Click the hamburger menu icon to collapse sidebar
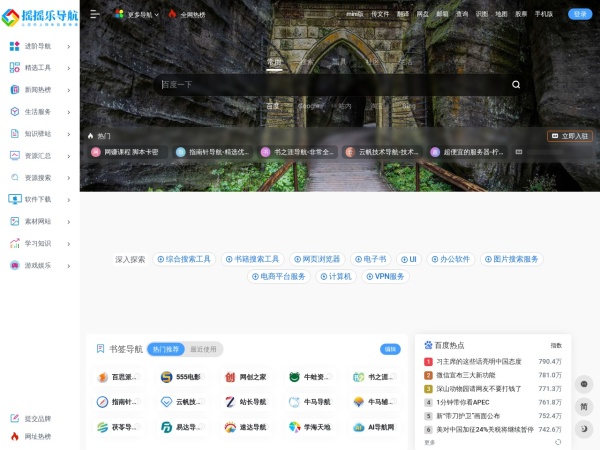 pyautogui.click(x=95, y=14)
